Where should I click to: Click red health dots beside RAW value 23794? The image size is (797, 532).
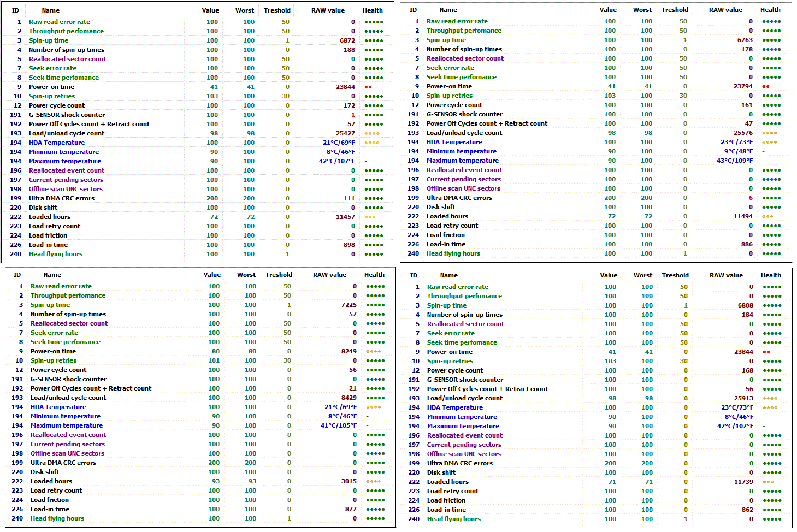coord(765,86)
